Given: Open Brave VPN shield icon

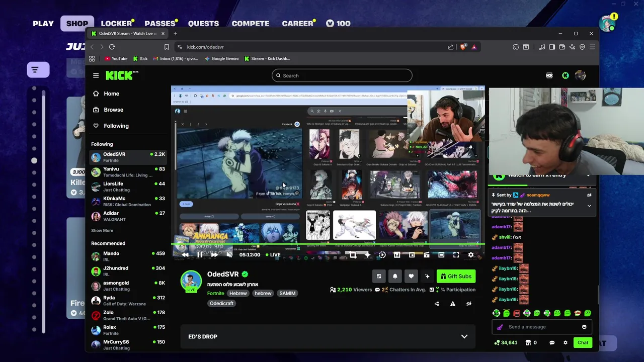Looking at the screenshot, I should click(x=582, y=47).
